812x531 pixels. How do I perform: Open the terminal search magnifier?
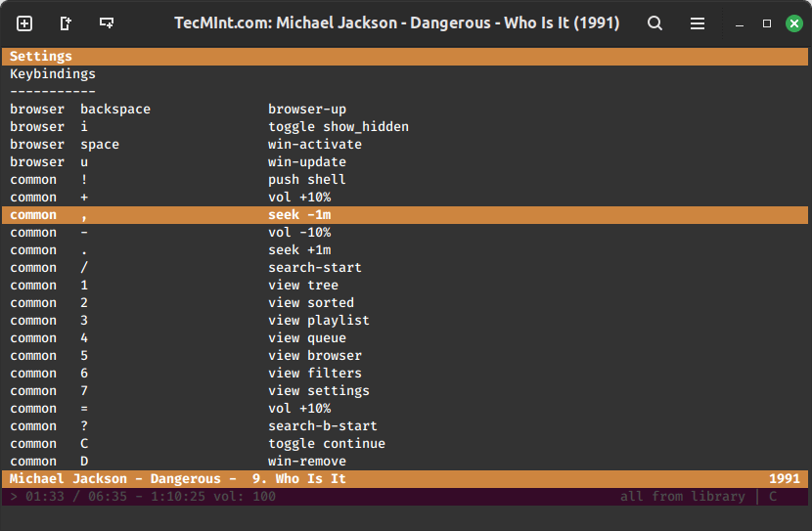click(655, 23)
